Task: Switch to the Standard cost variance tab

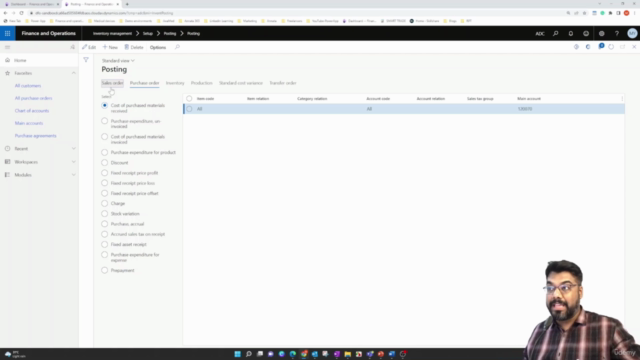Action: point(241,83)
